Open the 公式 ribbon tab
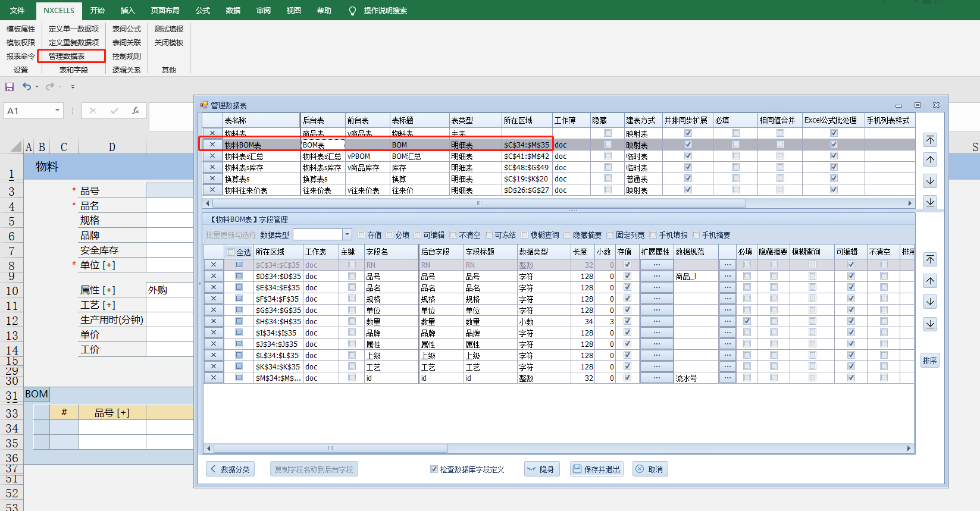The height and width of the screenshot is (511, 980). click(x=203, y=10)
